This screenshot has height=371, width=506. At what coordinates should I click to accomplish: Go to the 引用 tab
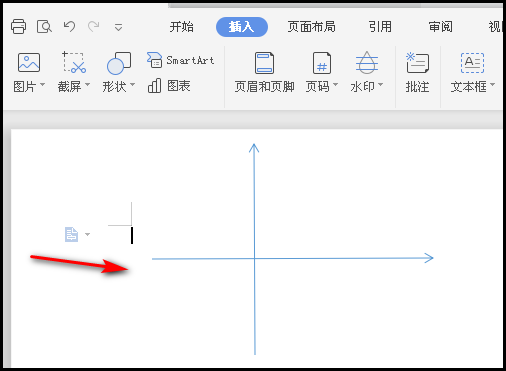pyautogui.click(x=380, y=27)
